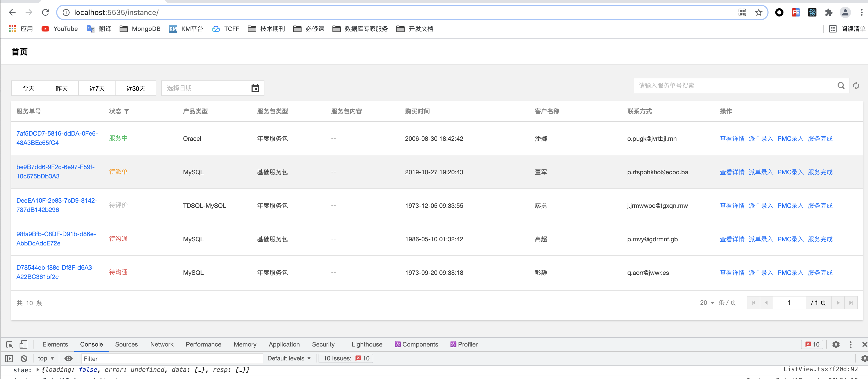868x379 pixels.
Task: Bookmark this page with star icon
Action: 758,12
